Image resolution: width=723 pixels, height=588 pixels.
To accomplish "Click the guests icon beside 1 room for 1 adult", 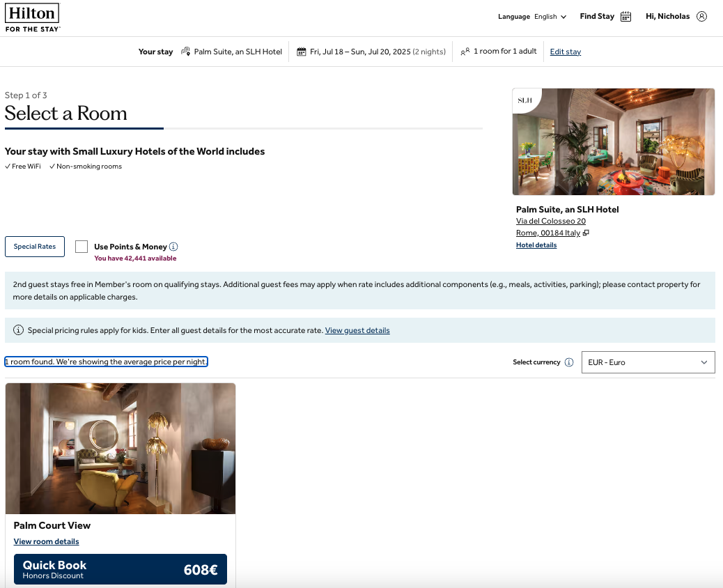I will click(x=465, y=51).
